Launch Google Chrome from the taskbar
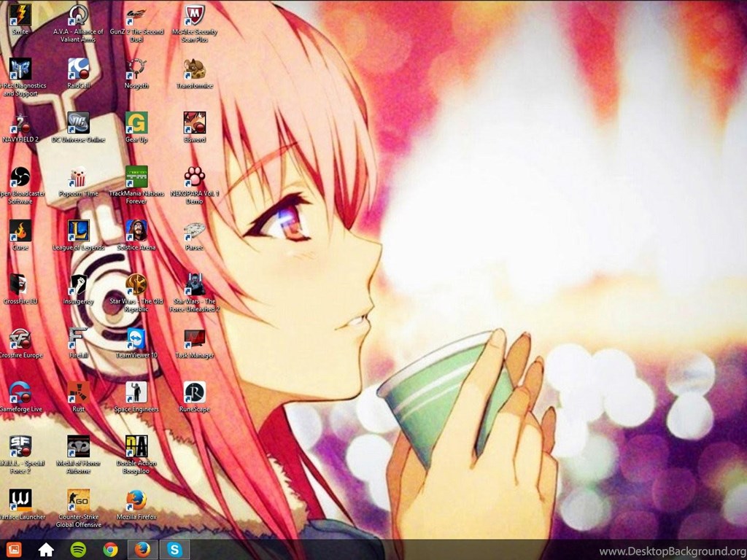 click(x=111, y=550)
